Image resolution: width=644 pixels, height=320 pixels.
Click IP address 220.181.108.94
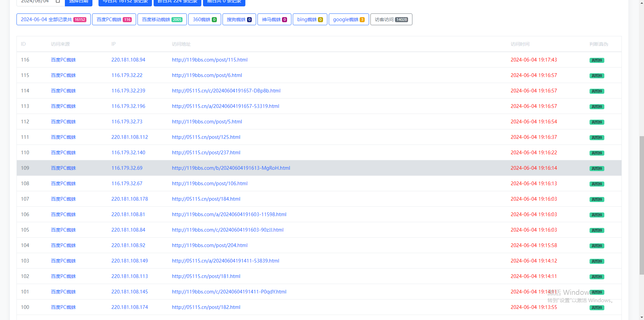[128, 60]
